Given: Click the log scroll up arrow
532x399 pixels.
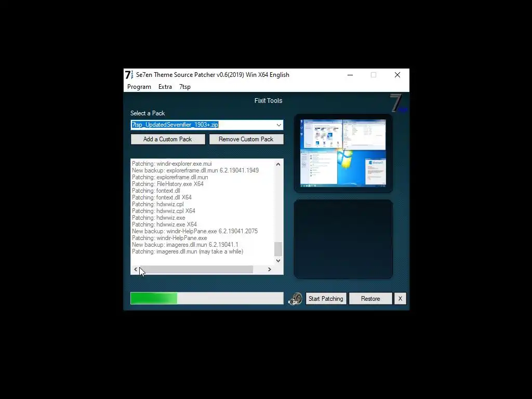Looking at the screenshot, I should tap(278, 164).
